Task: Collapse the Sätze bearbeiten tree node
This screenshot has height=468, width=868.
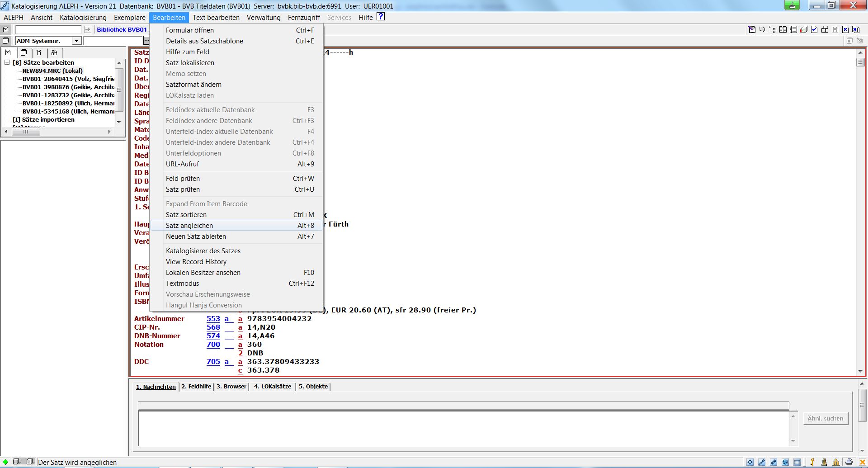Action: [x=7, y=62]
